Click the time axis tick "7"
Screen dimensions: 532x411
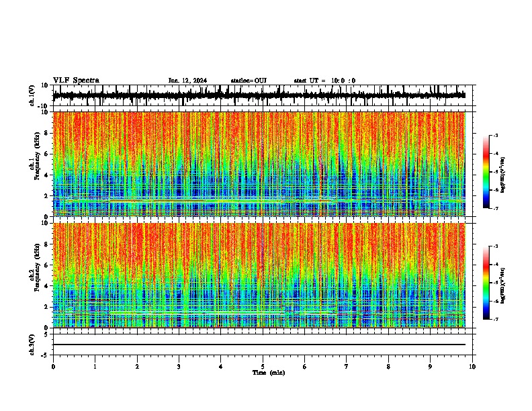click(347, 367)
